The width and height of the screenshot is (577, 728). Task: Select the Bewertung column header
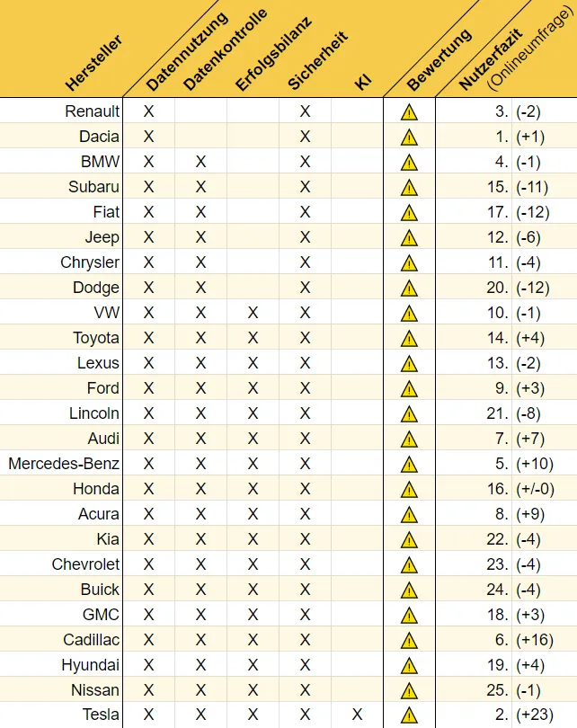pos(439,59)
